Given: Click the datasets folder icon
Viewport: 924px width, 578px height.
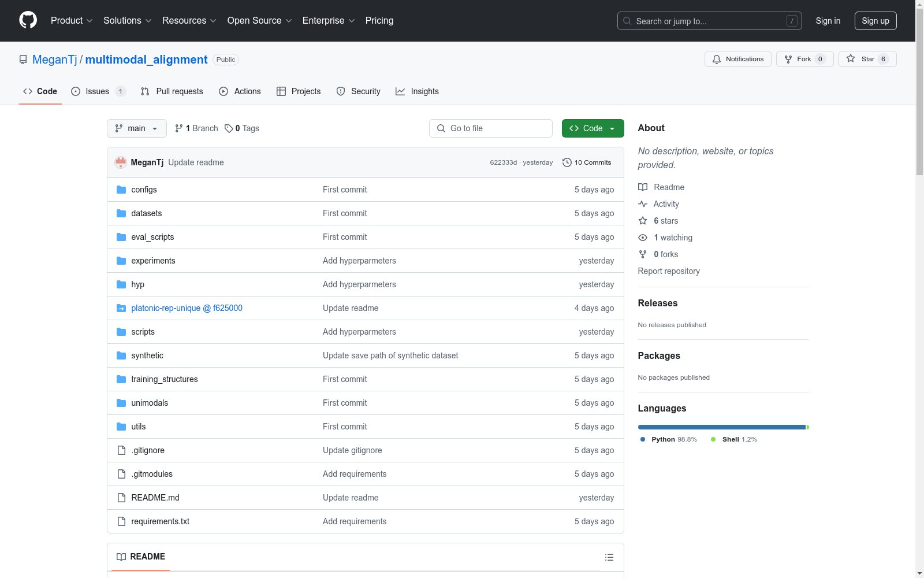Looking at the screenshot, I should 121,213.
